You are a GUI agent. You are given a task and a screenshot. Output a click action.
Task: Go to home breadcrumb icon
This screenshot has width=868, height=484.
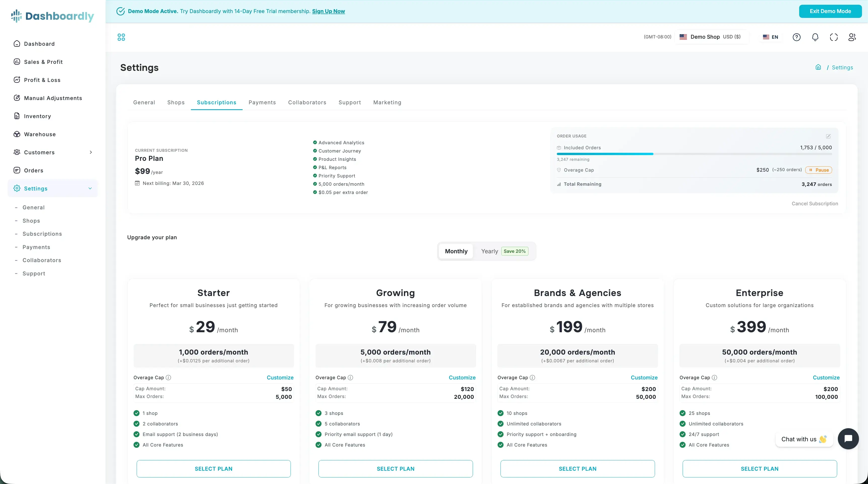pos(818,67)
